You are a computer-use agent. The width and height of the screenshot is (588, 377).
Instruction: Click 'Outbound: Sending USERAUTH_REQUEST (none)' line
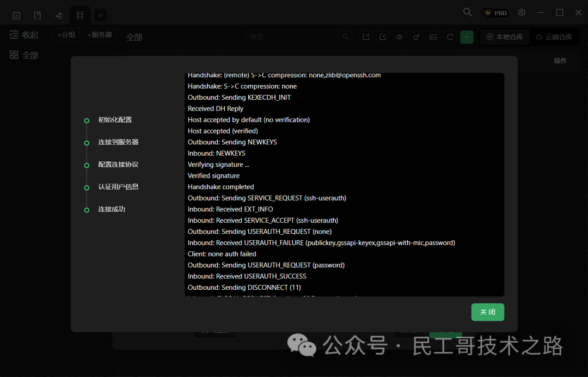(260, 232)
